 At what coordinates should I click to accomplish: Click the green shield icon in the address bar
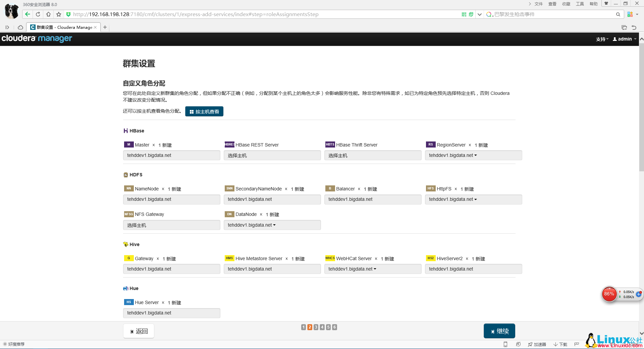[68, 14]
